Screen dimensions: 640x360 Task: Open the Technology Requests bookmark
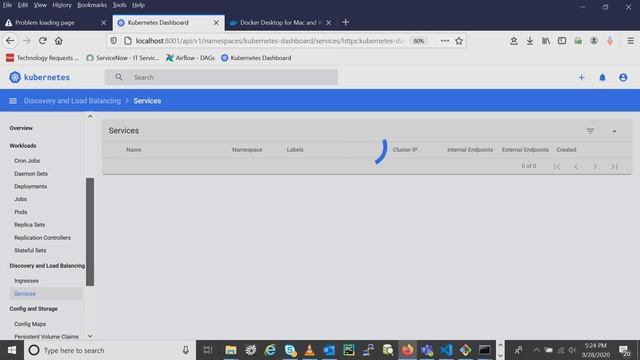[x=42, y=58]
